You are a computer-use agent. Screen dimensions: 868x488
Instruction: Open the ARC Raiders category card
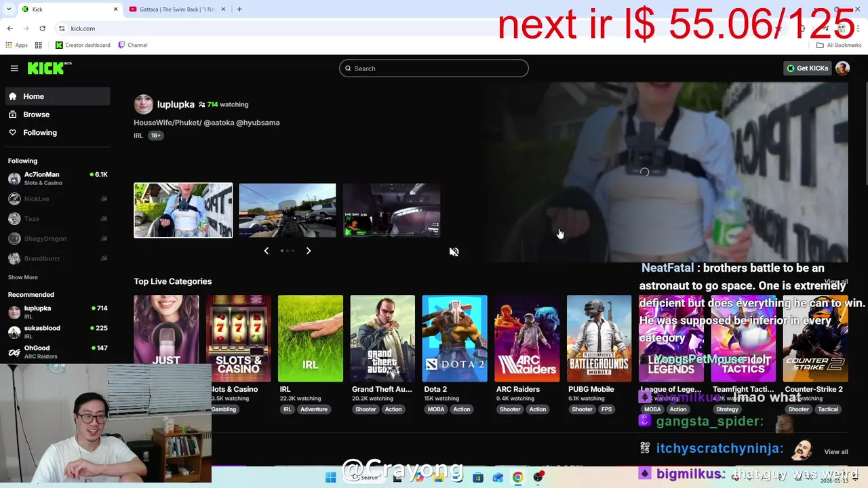coord(527,338)
